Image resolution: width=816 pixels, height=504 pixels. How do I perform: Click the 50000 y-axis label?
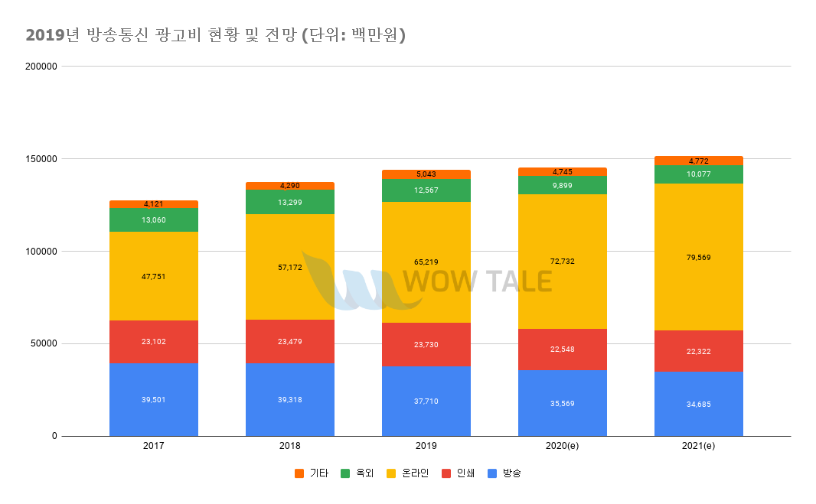pyautogui.click(x=44, y=344)
